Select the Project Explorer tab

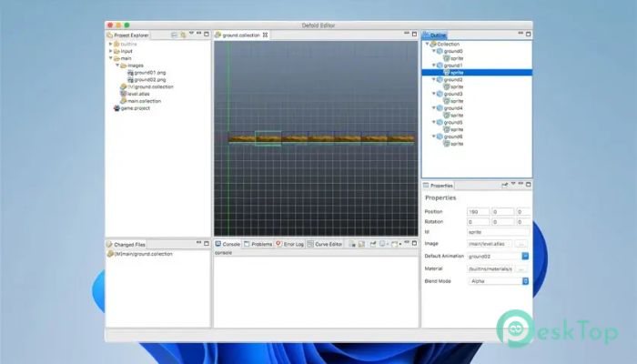[128, 35]
